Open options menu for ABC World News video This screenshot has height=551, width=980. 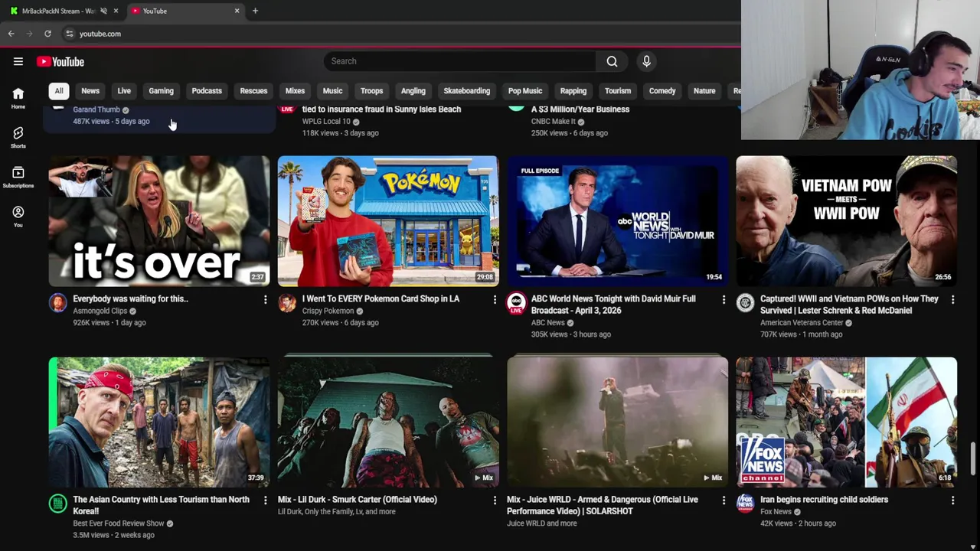click(x=724, y=299)
